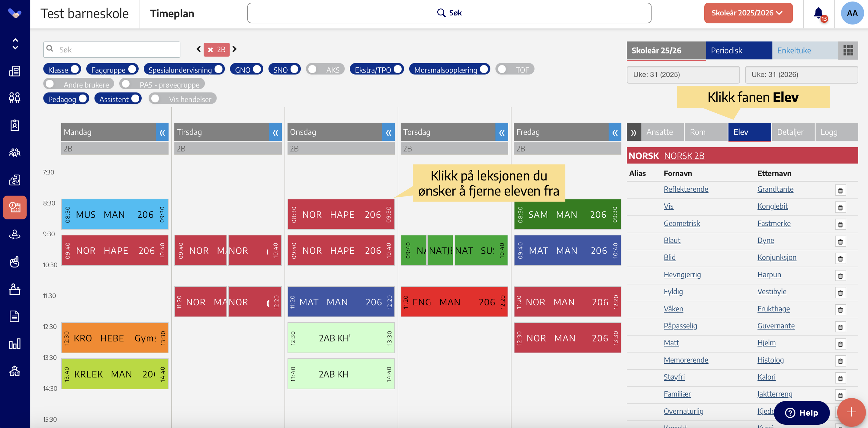Switch to the Ansatte tab

coord(662,132)
